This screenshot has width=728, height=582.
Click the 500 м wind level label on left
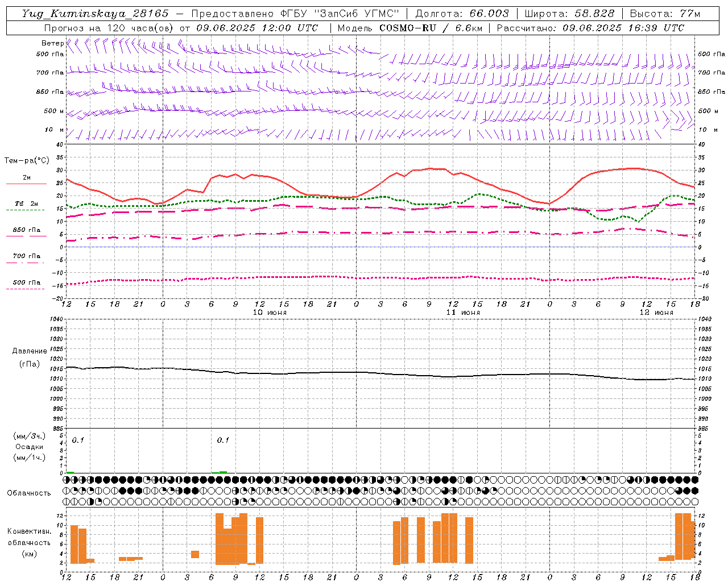[54, 111]
